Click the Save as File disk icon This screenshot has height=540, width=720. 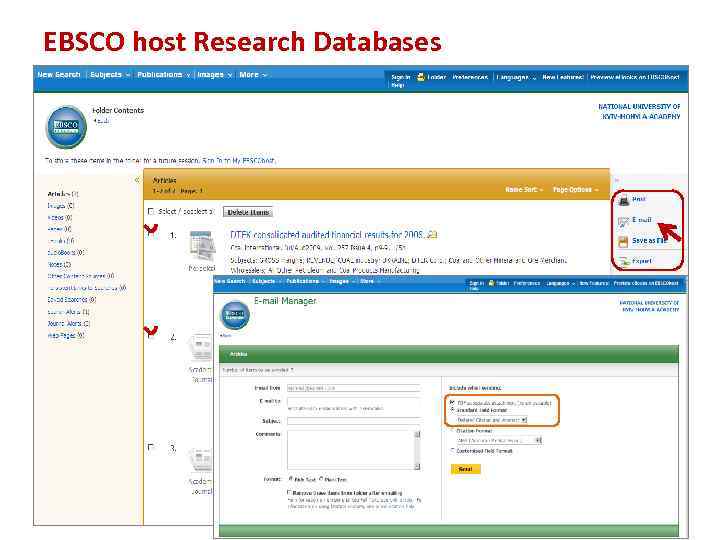pos(623,242)
